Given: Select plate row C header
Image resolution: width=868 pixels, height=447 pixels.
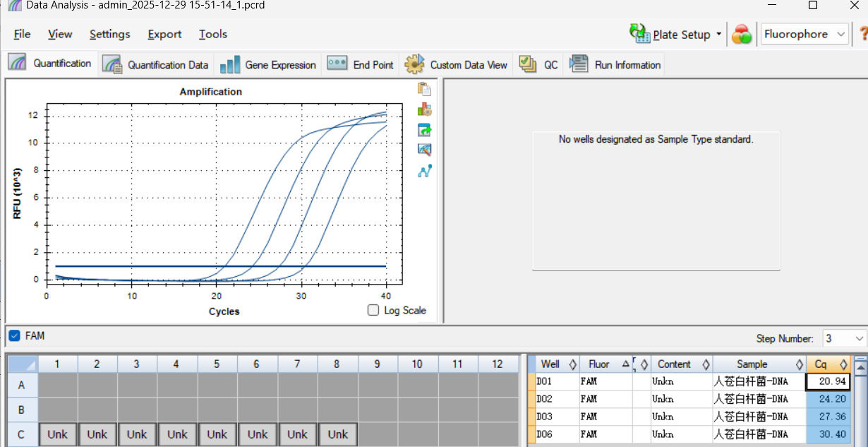Looking at the screenshot, I should 21,434.
